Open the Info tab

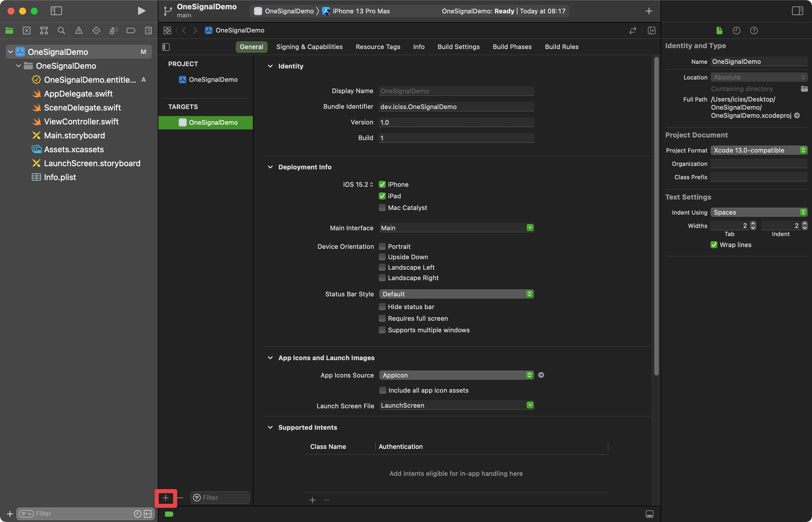(x=419, y=47)
